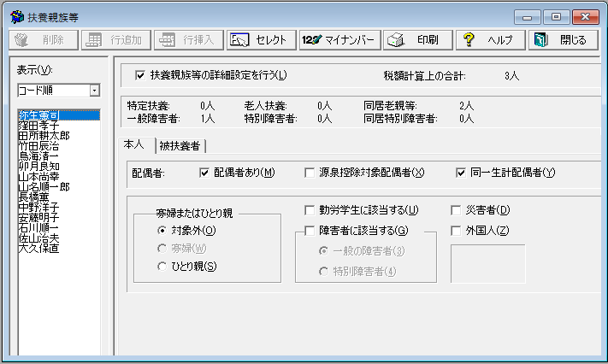The height and width of the screenshot is (364, 608).
Task: Enable the 外国人 checkbox
Action: [x=457, y=230]
